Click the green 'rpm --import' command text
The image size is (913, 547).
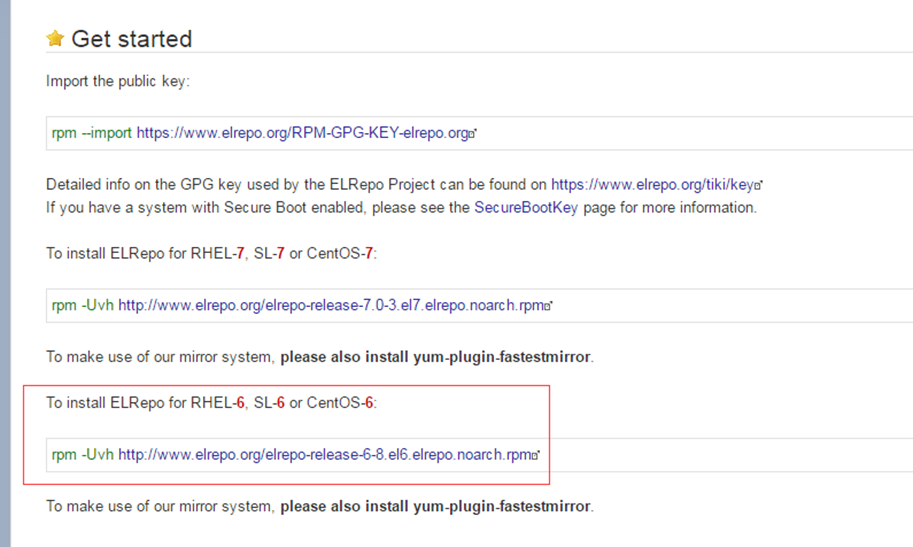91,133
